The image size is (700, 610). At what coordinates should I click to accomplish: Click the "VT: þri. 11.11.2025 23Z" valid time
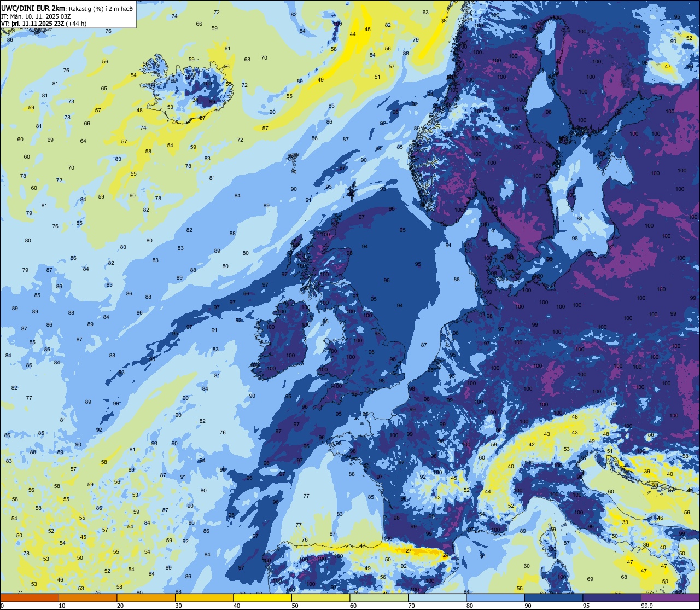tap(33, 23)
